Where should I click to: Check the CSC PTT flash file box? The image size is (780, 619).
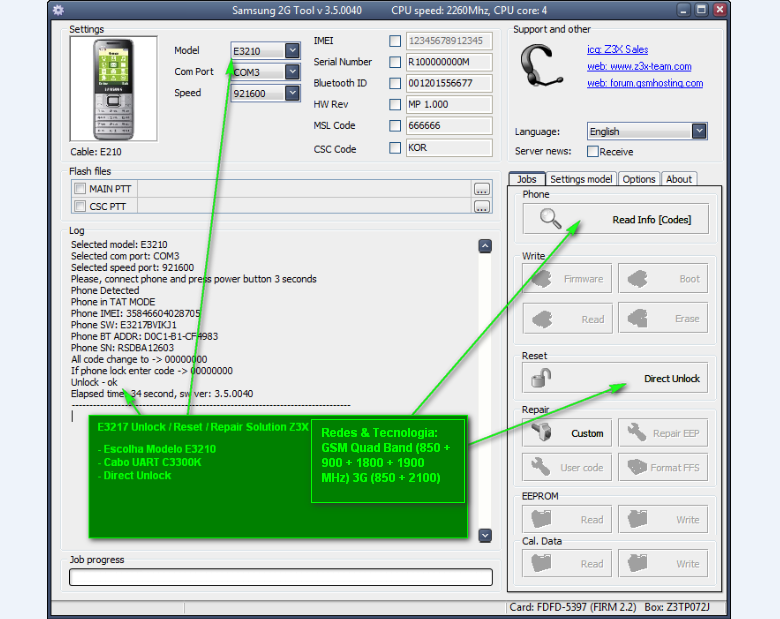tap(80, 206)
